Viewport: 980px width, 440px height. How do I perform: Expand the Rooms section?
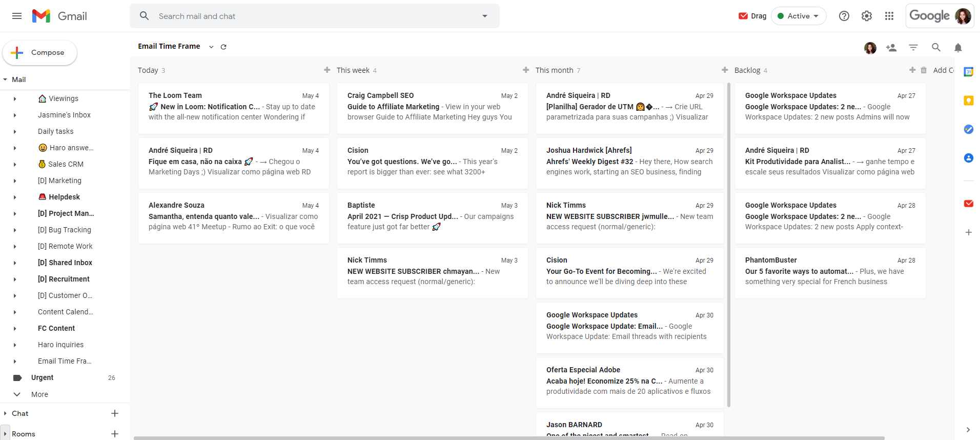coord(5,434)
